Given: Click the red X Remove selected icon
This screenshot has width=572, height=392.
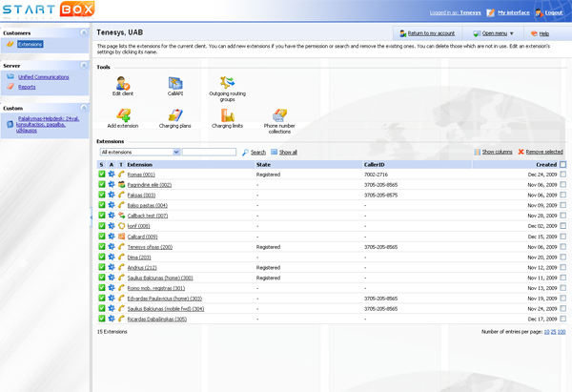Looking at the screenshot, I should (521, 152).
